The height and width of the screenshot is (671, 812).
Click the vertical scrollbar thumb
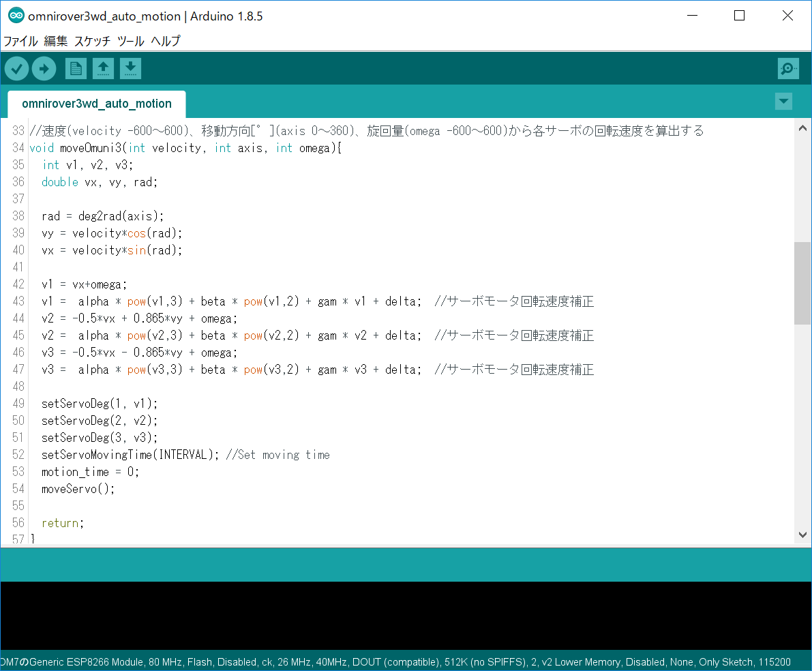802,284
